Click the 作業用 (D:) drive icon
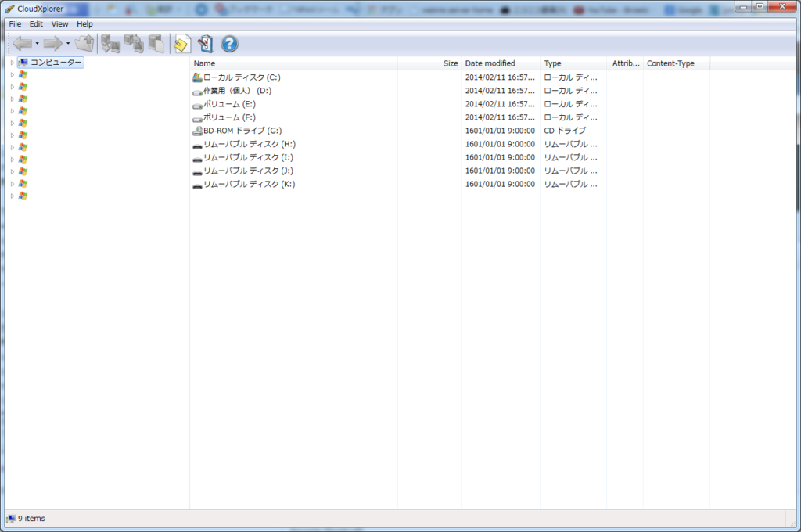This screenshot has height=532, width=801. point(197,92)
